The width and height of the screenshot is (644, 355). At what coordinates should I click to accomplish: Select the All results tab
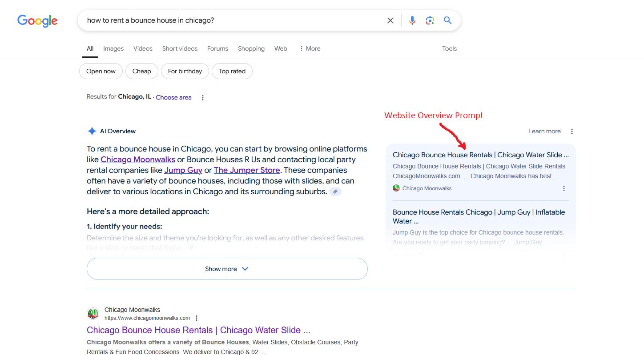(x=90, y=48)
